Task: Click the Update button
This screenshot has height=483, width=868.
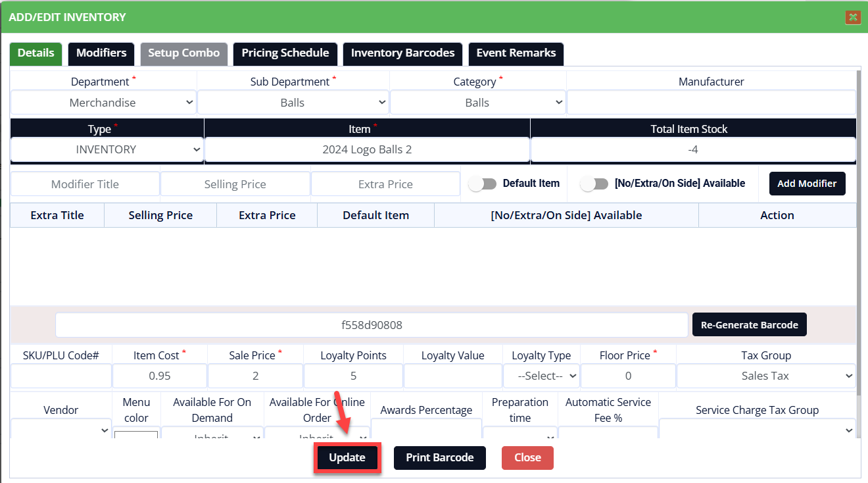Action: [347, 458]
